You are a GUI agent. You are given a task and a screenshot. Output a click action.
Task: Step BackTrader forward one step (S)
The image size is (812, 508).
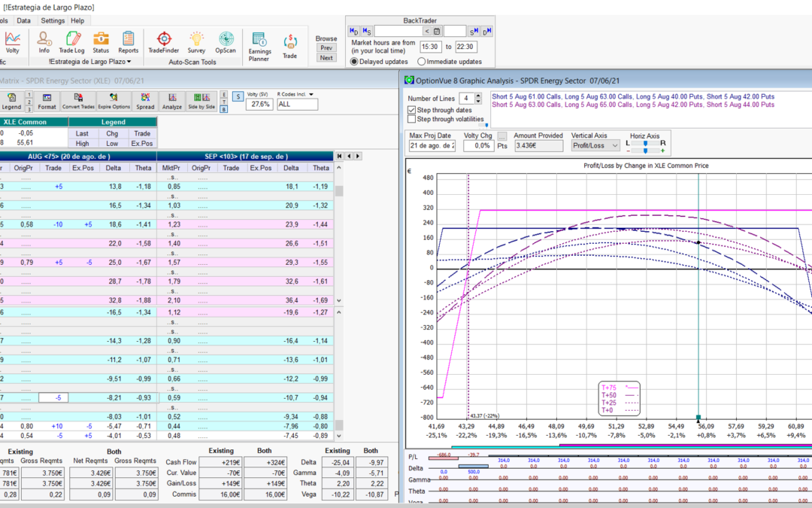(474, 32)
